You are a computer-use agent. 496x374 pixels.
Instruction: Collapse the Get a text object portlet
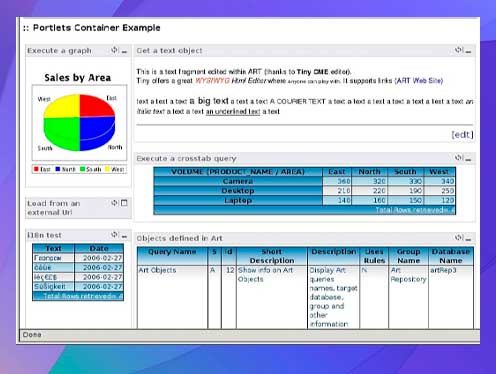(x=468, y=51)
